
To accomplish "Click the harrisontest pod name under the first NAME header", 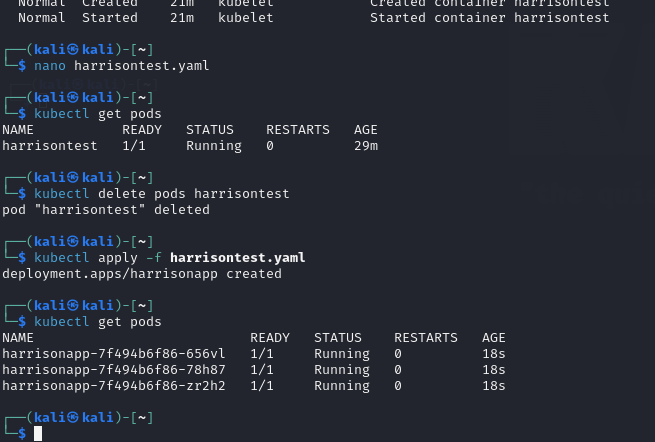I will coord(50,146).
